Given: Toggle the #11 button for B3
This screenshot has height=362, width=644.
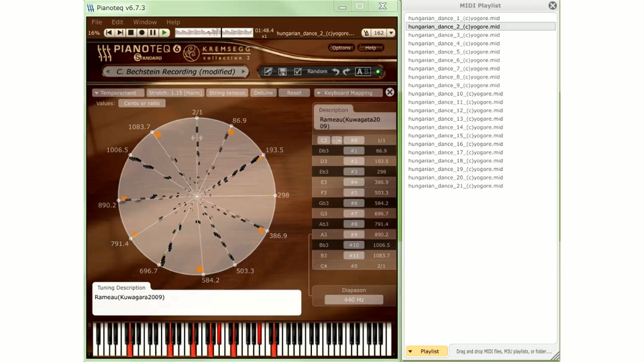Looking at the screenshot, I should pyautogui.click(x=354, y=255).
